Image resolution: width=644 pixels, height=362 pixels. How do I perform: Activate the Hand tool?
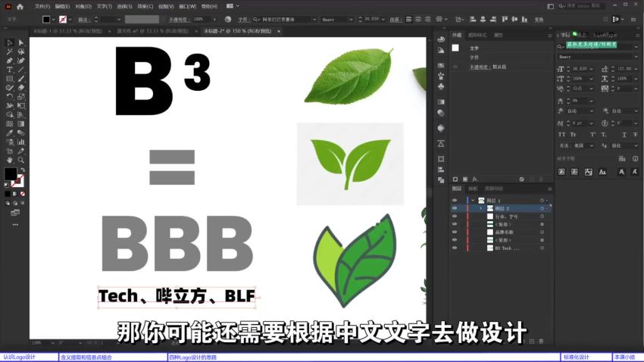pos(10,160)
